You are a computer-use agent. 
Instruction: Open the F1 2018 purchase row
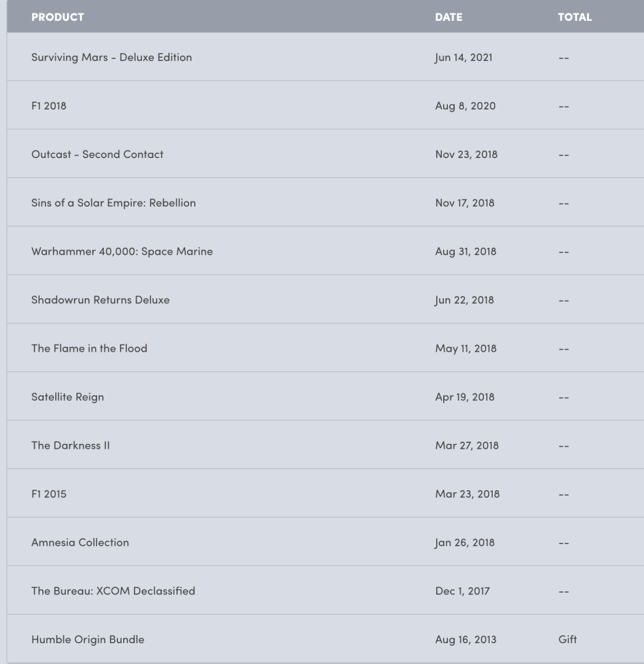49,106
